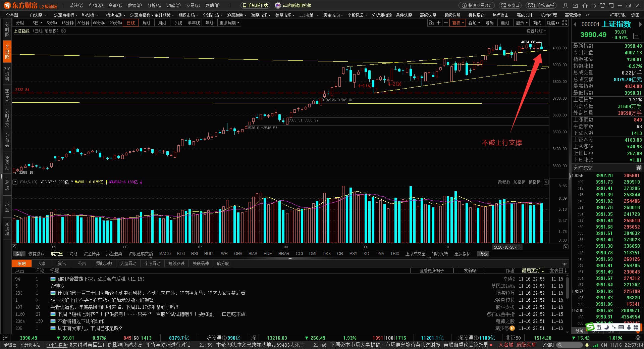The height and width of the screenshot is (349, 644).
Task: Select the MACD indicator tab
Action: pos(165,254)
